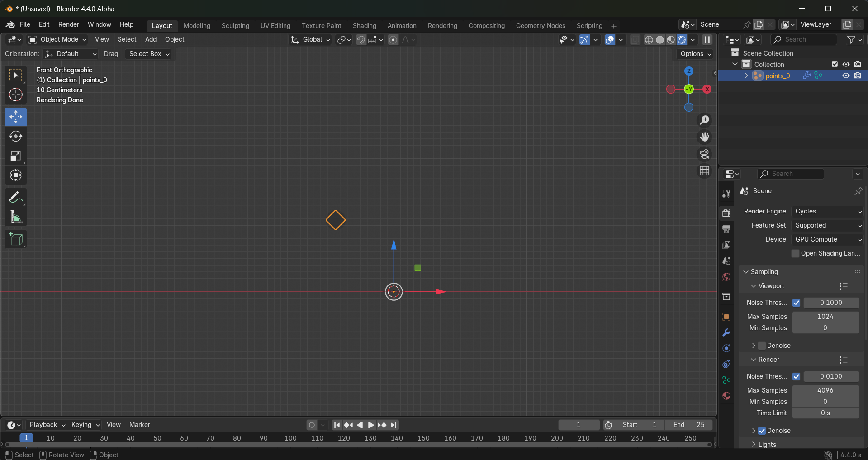This screenshot has width=868, height=460.
Task: Open the Modifiers wrench tab icon
Action: [726, 332]
